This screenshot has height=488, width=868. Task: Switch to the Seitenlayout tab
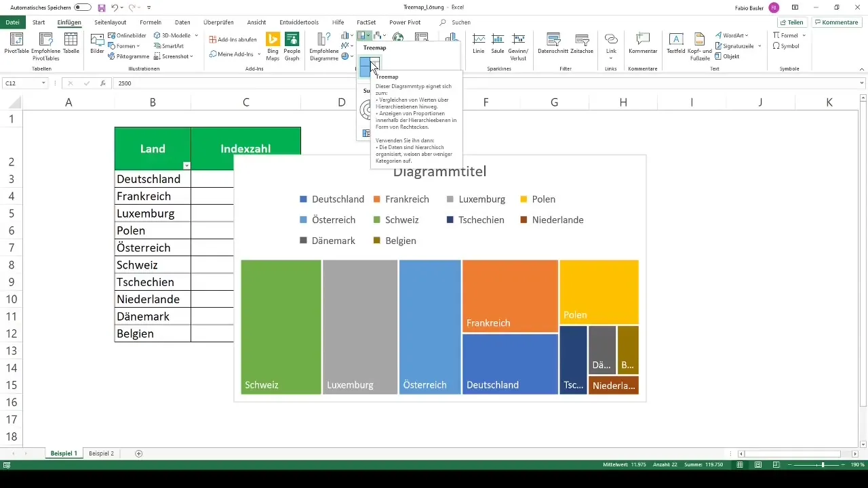coord(111,22)
